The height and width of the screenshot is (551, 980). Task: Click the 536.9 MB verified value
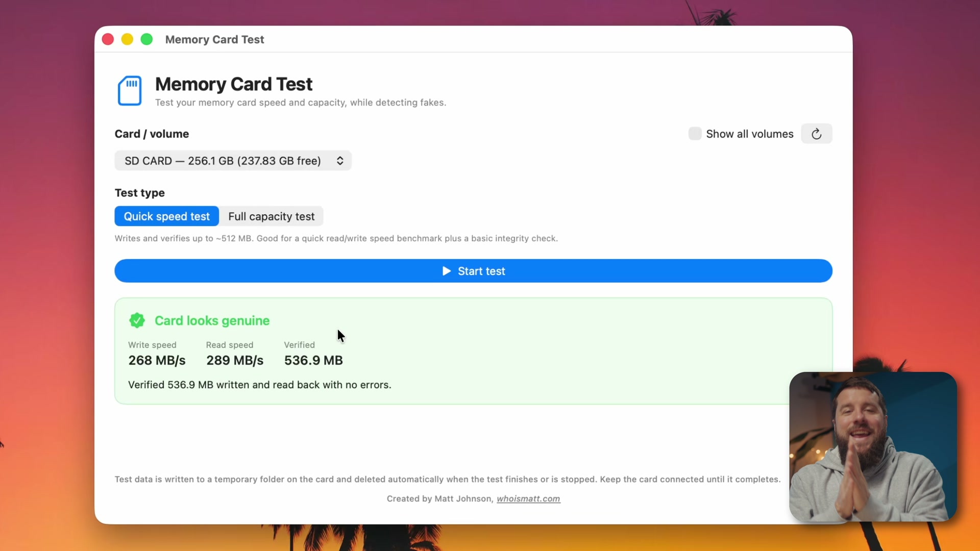[x=313, y=360]
